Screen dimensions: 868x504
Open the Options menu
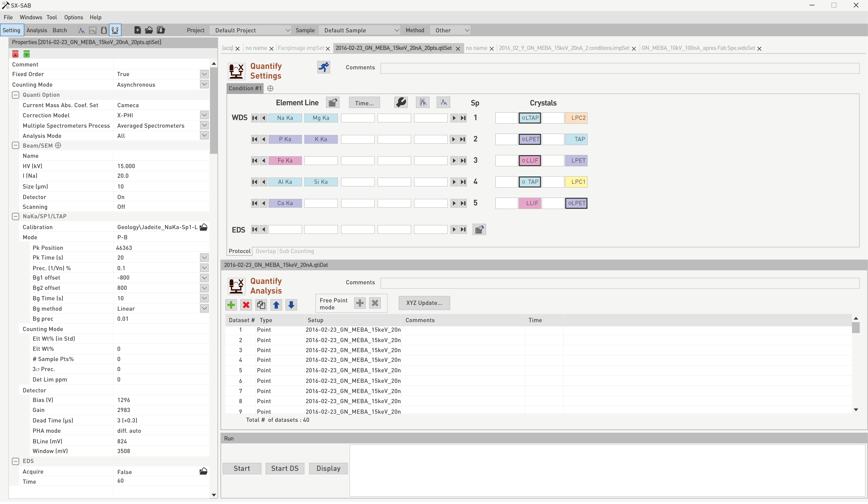pyautogui.click(x=73, y=17)
